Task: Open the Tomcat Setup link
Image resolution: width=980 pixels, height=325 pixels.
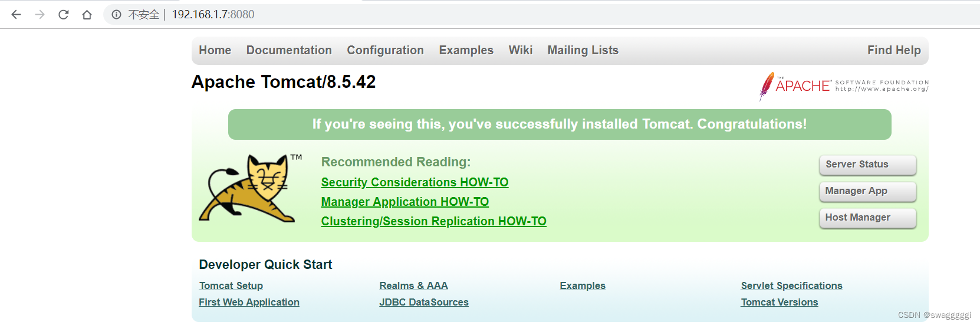Action: click(231, 286)
